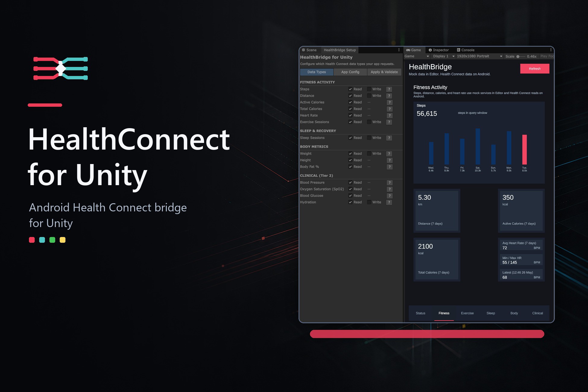The height and width of the screenshot is (392, 588).
Task: Open help for Blood Glucose
Action: point(390,196)
